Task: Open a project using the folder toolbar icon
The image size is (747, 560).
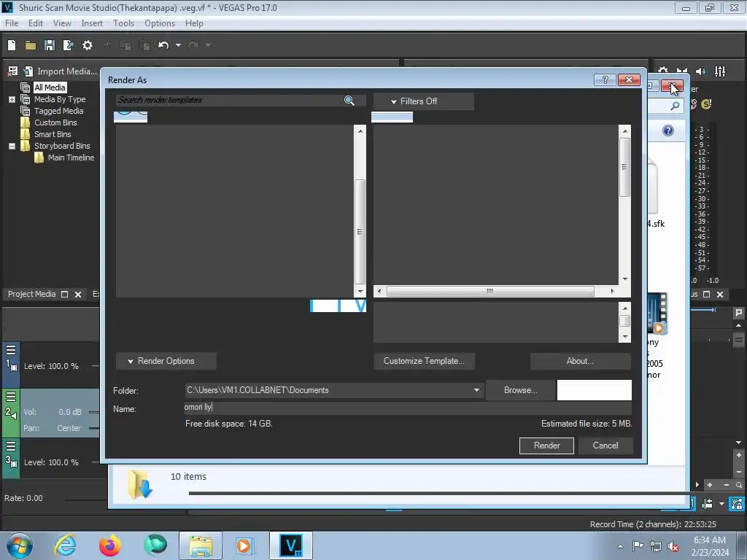Action: pyautogui.click(x=31, y=45)
